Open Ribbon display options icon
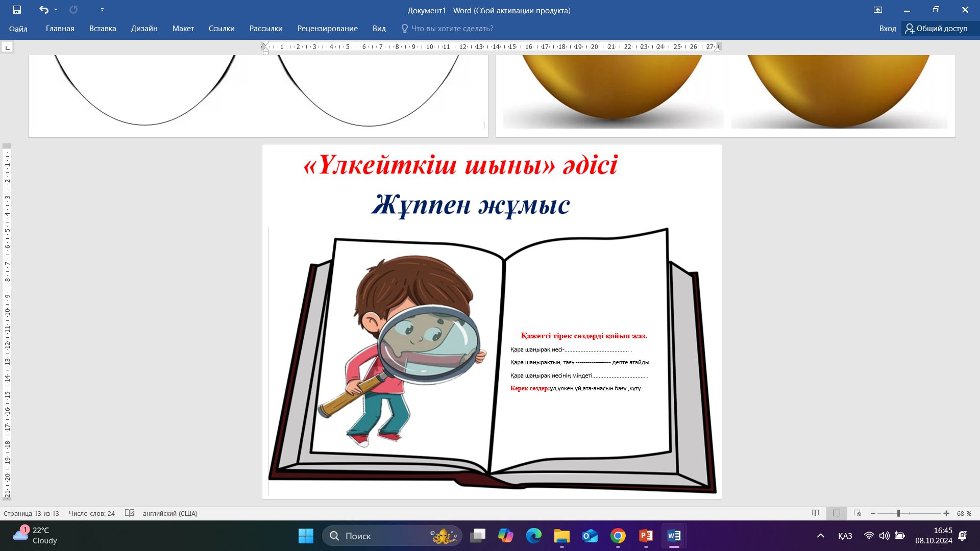This screenshot has height=551, width=980. [x=878, y=10]
